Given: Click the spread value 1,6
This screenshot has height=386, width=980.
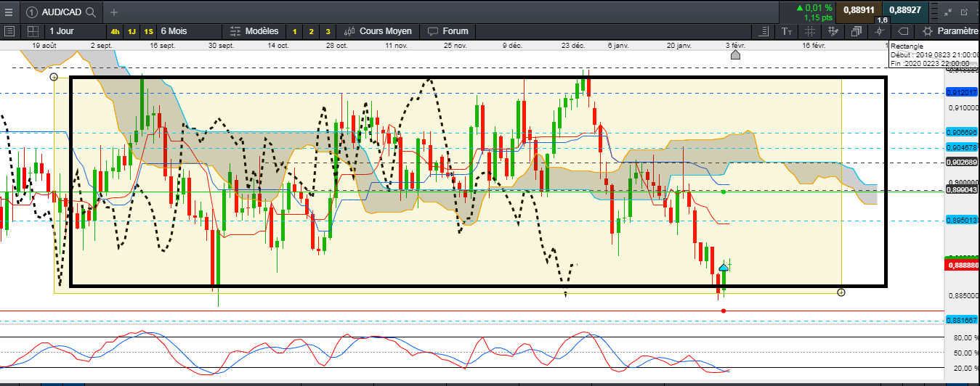Looking at the screenshot, I should [883, 20].
